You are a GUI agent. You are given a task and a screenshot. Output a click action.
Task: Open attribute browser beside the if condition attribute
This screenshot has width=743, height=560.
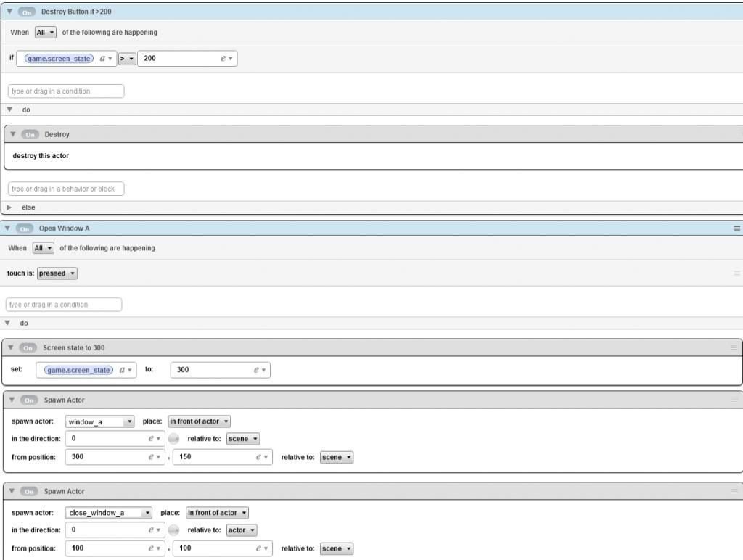point(105,59)
